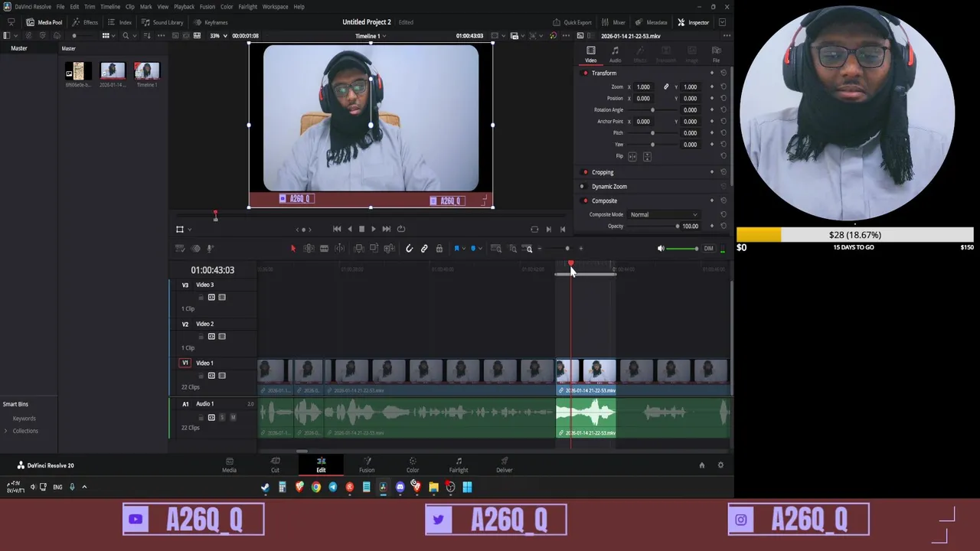Toggle the Inspector panel
The image size is (980, 551).
pyautogui.click(x=693, y=22)
